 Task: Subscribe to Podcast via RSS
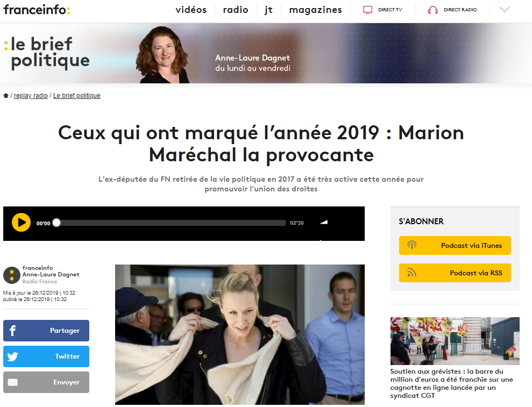(455, 273)
